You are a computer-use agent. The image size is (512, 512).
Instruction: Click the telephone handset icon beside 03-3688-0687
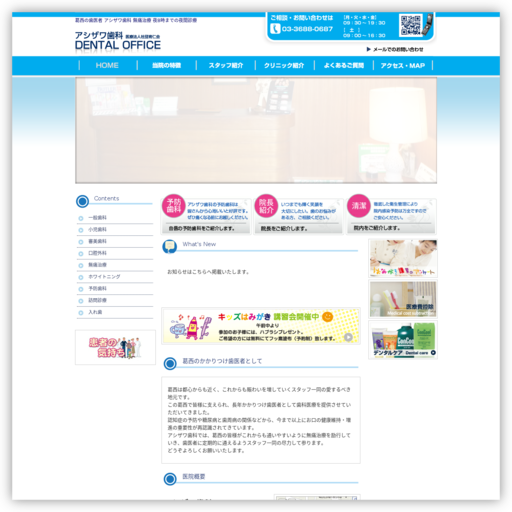tap(275, 29)
